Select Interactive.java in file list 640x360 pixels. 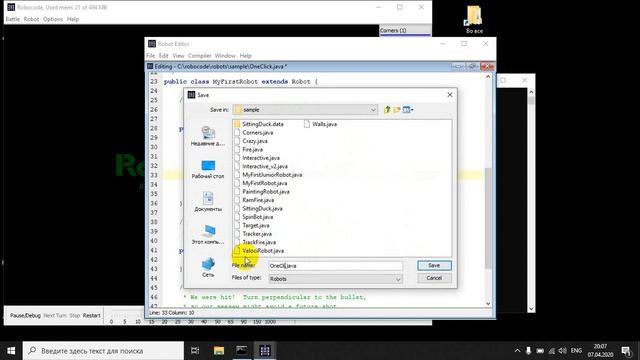257,158
